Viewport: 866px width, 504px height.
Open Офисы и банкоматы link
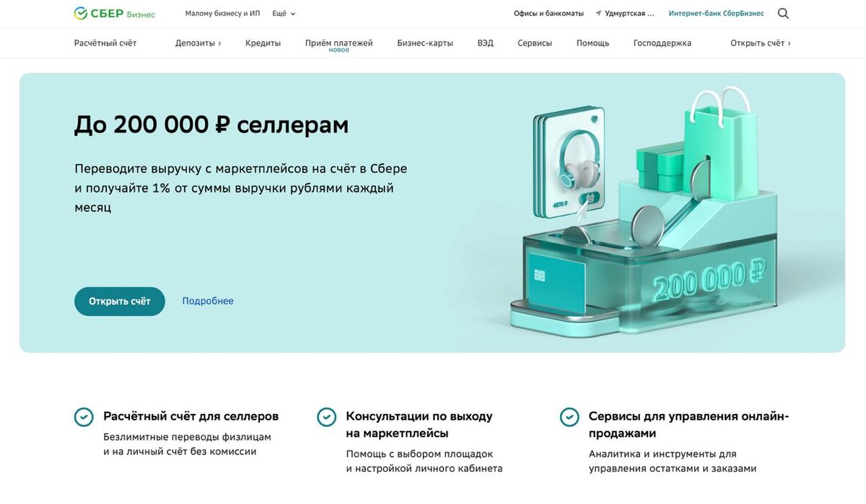548,14
